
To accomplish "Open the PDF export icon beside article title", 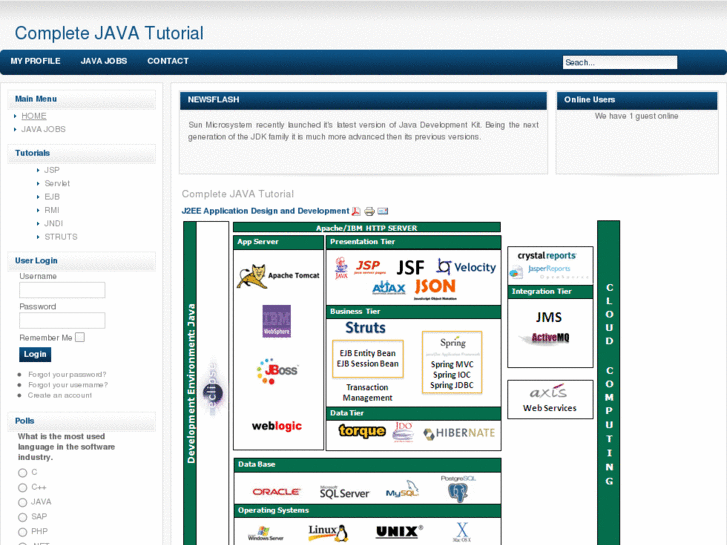I will pos(356,212).
